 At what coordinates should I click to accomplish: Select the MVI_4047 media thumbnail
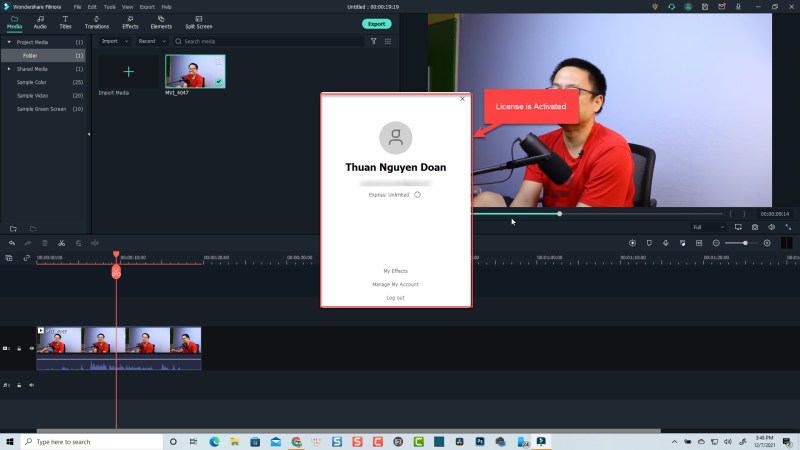coord(195,72)
